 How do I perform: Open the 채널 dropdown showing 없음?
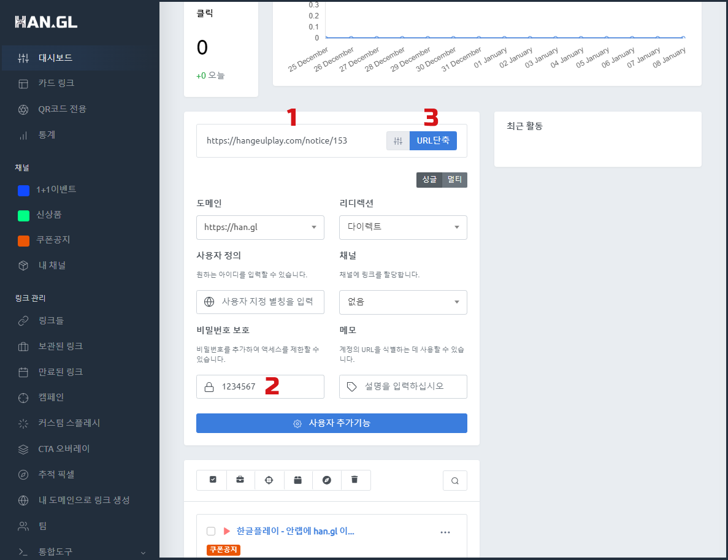[x=403, y=302]
